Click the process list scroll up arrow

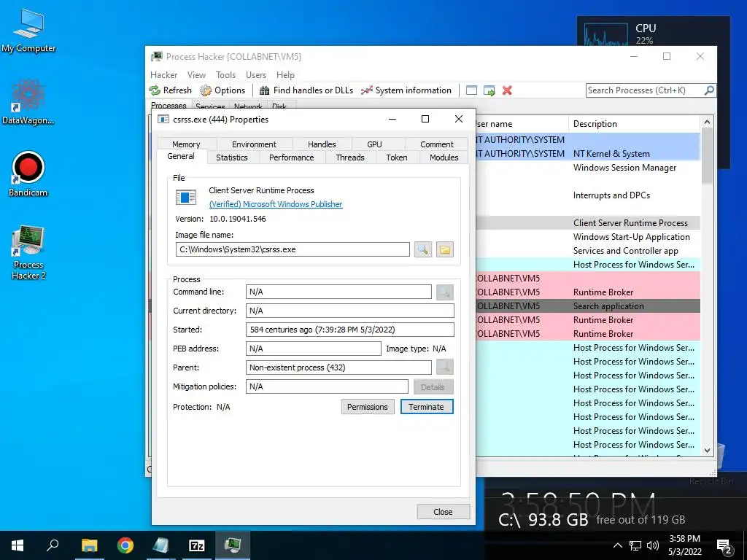[x=707, y=122]
